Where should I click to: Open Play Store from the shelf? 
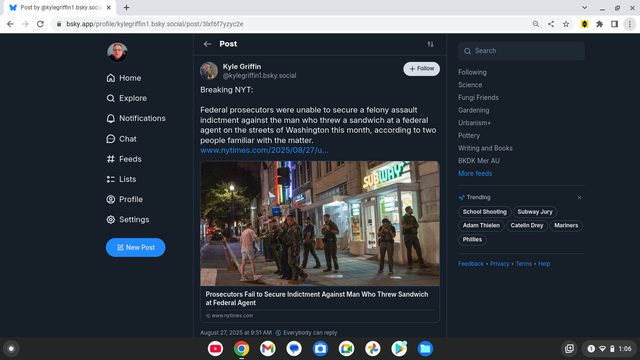pos(398,349)
